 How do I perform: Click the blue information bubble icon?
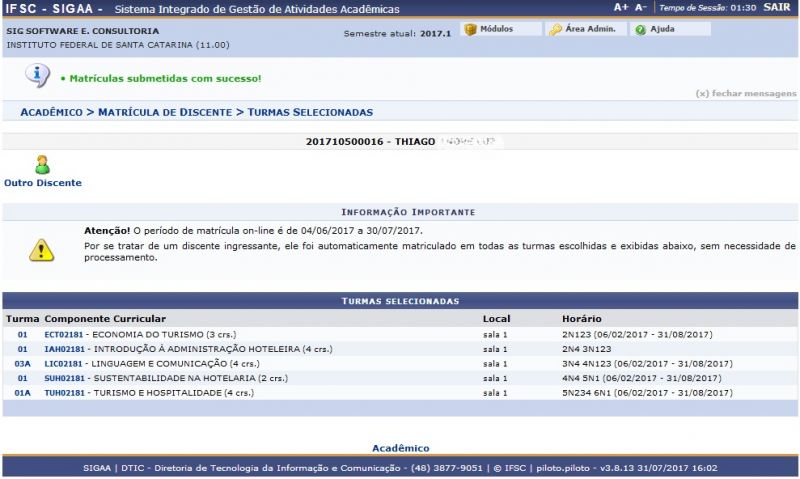tap(37, 76)
